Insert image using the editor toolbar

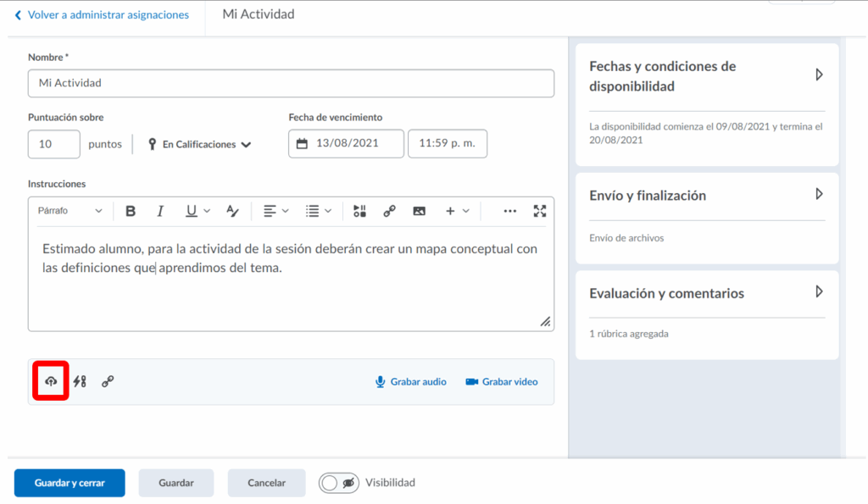419,211
